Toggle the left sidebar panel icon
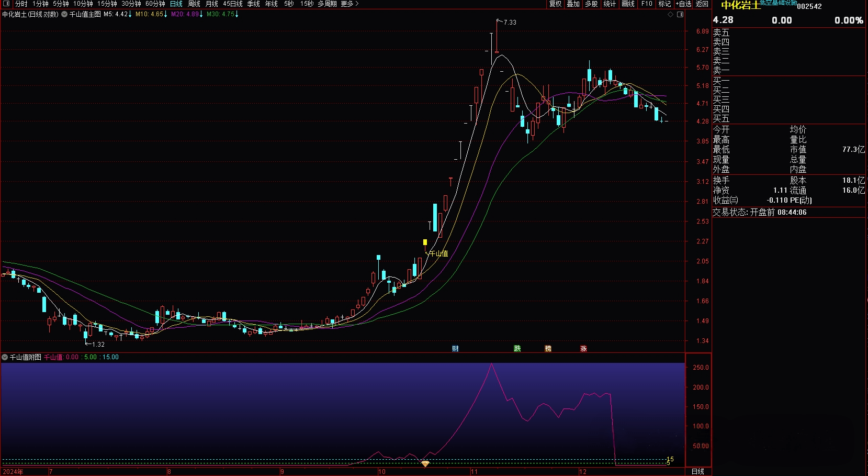 click(x=6, y=4)
